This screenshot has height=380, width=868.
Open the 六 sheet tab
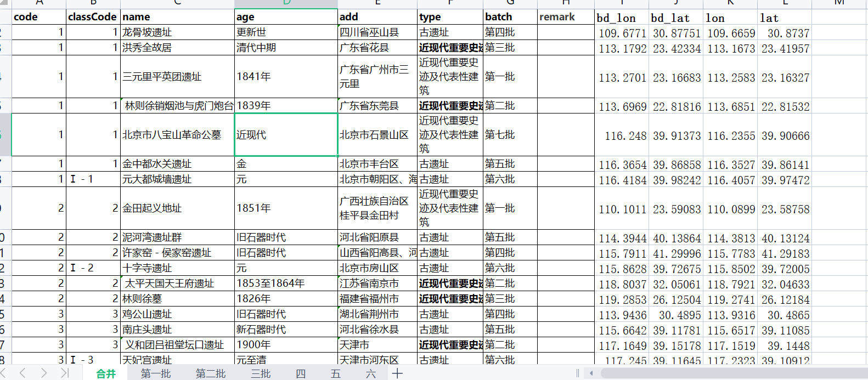click(371, 373)
